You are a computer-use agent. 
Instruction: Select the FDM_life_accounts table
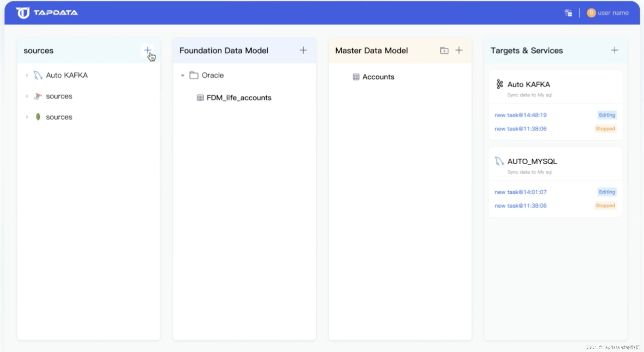coord(239,98)
